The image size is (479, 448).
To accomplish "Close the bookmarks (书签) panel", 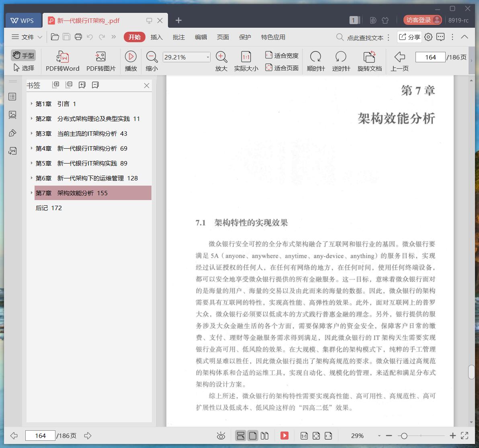I will click(147, 86).
